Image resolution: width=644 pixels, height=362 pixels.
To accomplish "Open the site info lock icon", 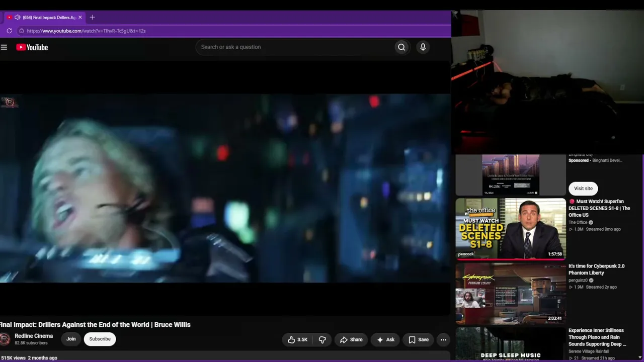I will pos(21,31).
